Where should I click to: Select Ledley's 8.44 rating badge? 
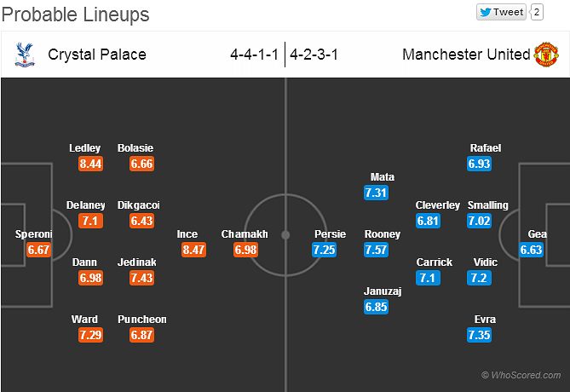(x=90, y=164)
